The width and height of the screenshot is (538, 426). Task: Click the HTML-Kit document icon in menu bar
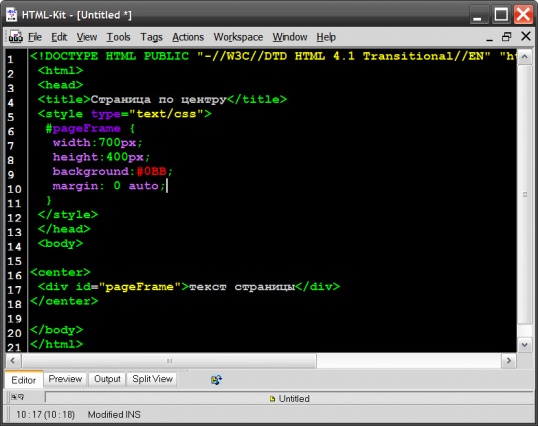[x=15, y=37]
